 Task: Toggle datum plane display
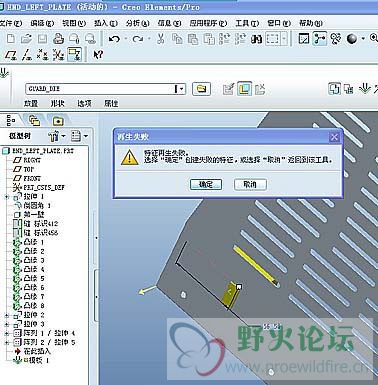tap(11, 55)
